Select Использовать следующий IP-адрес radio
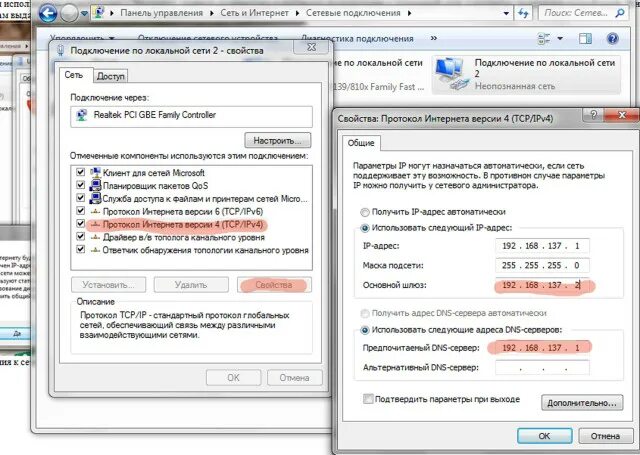 coord(365,228)
